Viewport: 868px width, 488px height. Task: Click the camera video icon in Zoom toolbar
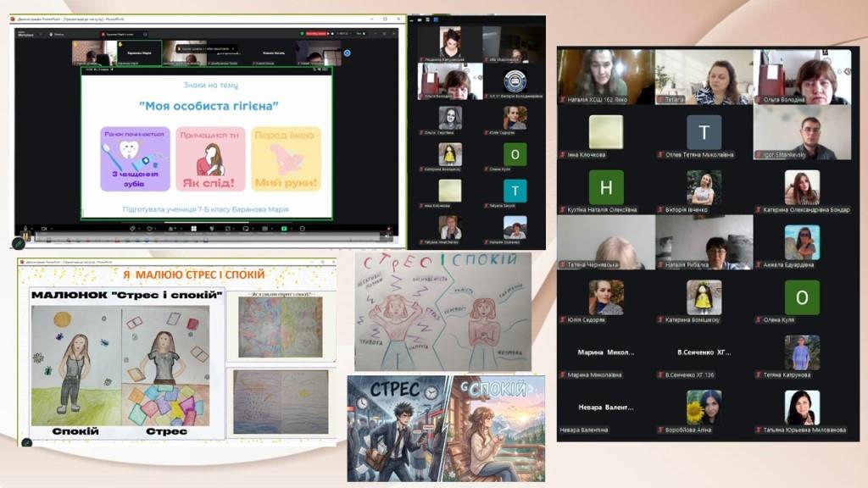tap(44, 228)
